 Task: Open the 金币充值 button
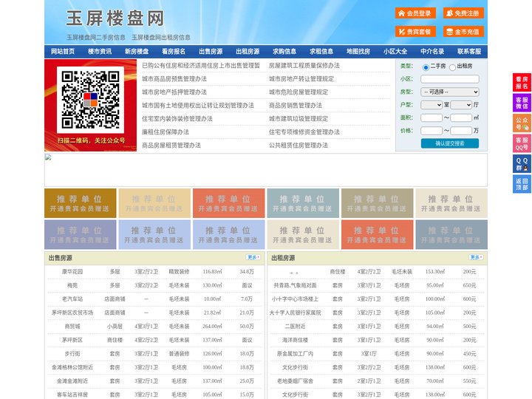(463, 32)
